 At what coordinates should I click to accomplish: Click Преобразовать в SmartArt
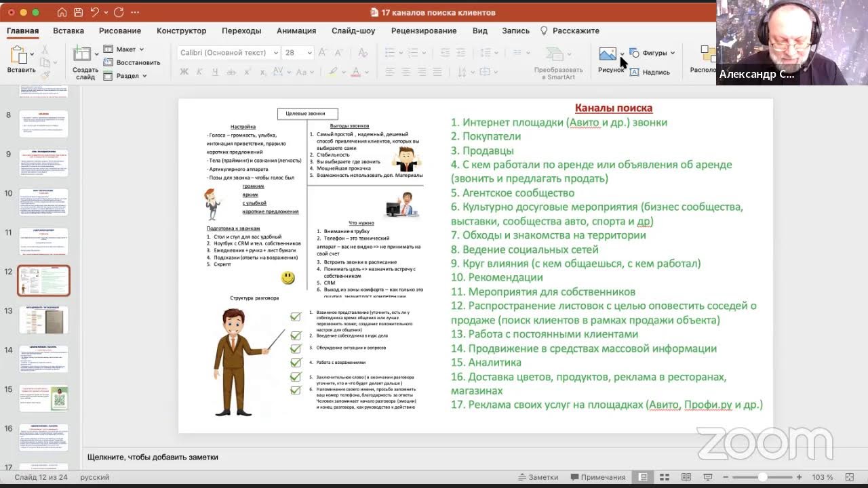[558, 63]
